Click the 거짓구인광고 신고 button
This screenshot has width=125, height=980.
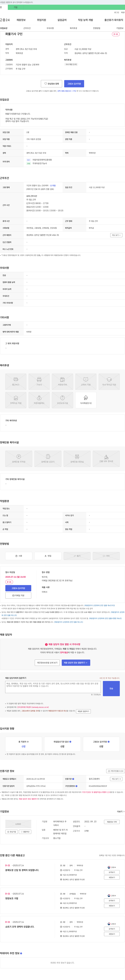(115, 771)
